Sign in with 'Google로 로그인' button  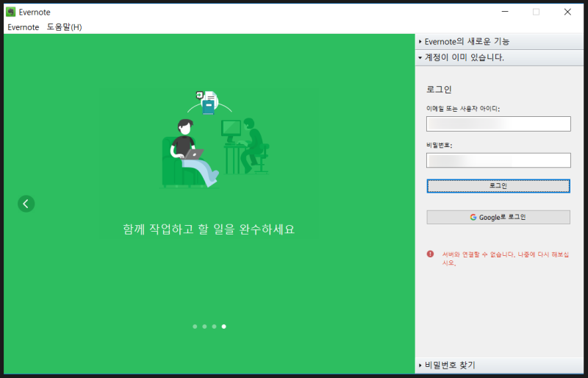[x=498, y=218]
